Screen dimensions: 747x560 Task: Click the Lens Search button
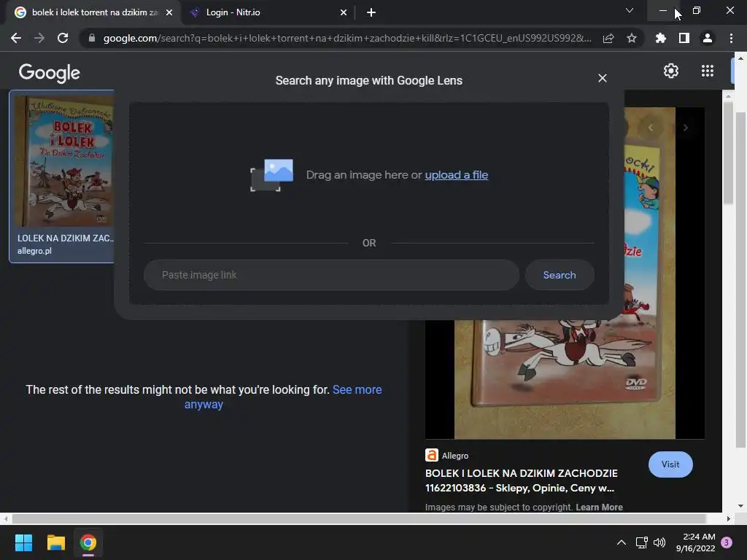560,275
